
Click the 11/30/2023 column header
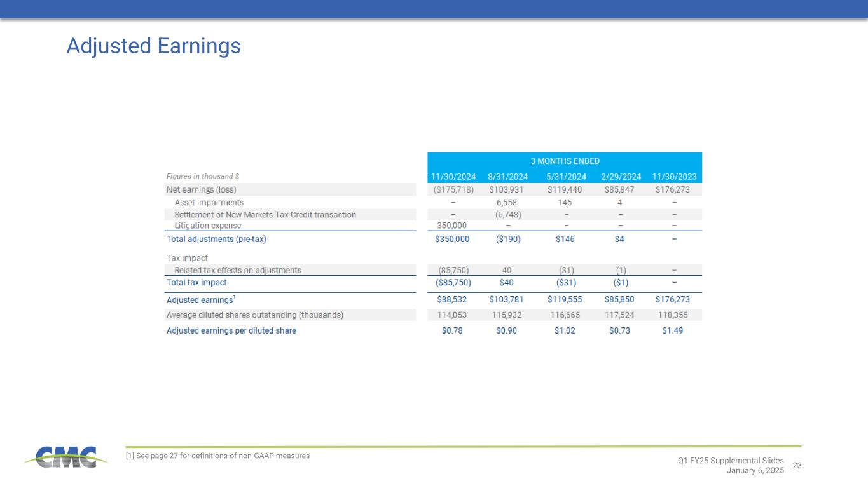click(x=673, y=177)
